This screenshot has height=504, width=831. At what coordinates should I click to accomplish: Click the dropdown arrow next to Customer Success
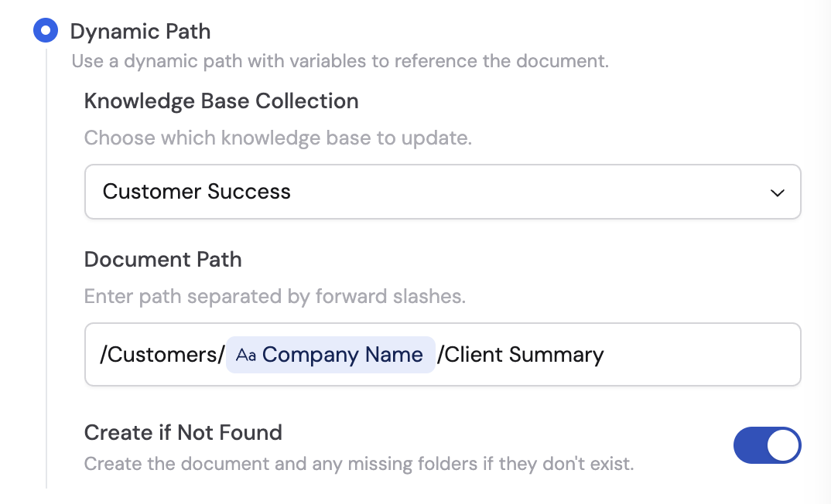pyautogui.click(x=777, y=192)
